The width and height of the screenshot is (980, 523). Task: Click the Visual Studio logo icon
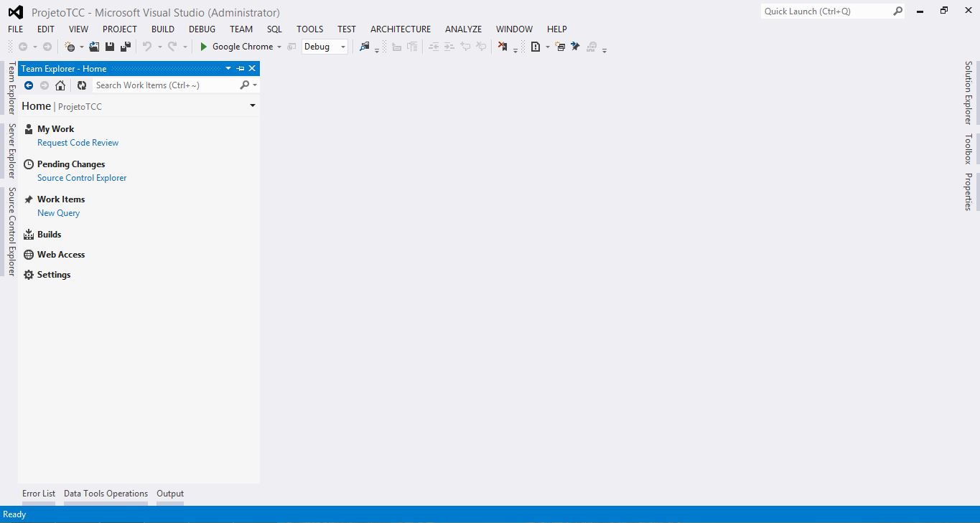(16, 12)
